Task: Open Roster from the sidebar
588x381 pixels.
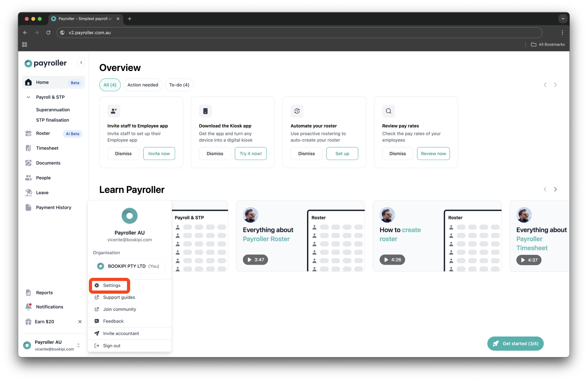Action: click(x=42, y=133)
